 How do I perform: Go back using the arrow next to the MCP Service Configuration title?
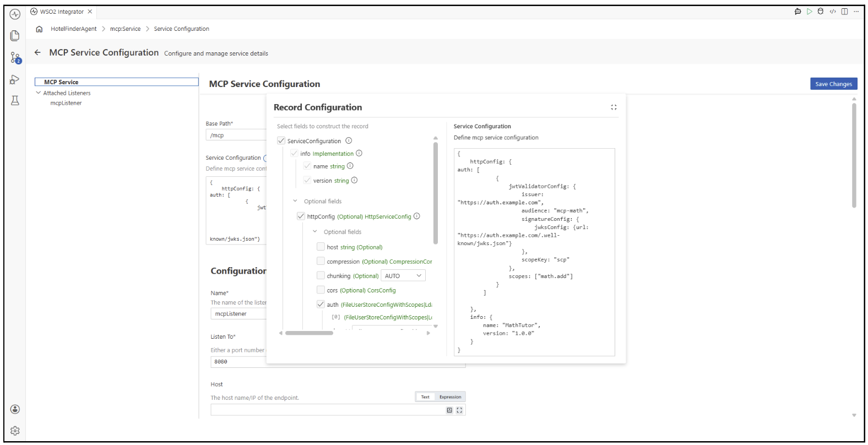coord(37,52)
